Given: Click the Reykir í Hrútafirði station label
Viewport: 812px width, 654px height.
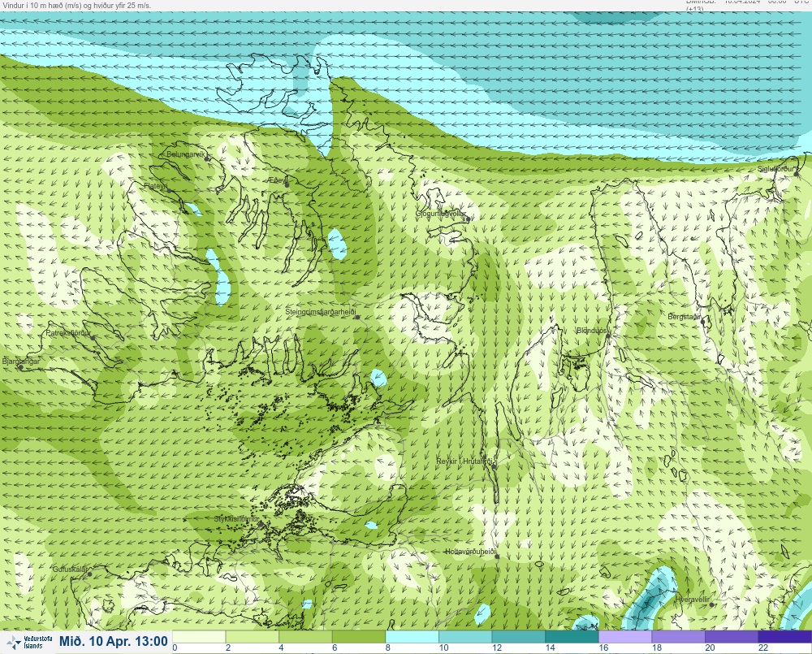Looking at the screenshot, I should (466, 461).
